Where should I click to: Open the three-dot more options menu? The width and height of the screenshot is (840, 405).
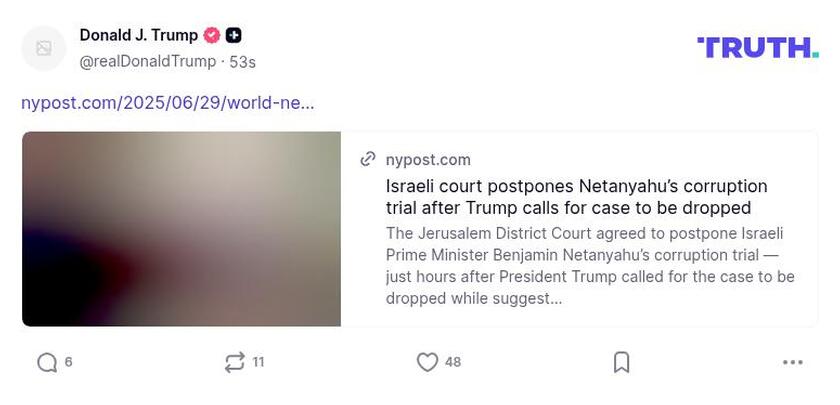[x=792, y=362]
